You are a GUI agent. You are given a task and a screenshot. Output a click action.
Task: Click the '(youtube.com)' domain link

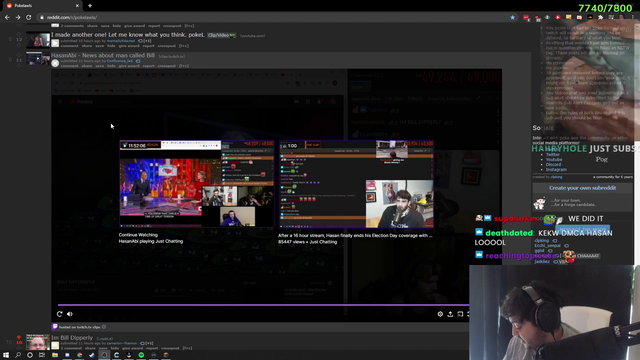253,36
